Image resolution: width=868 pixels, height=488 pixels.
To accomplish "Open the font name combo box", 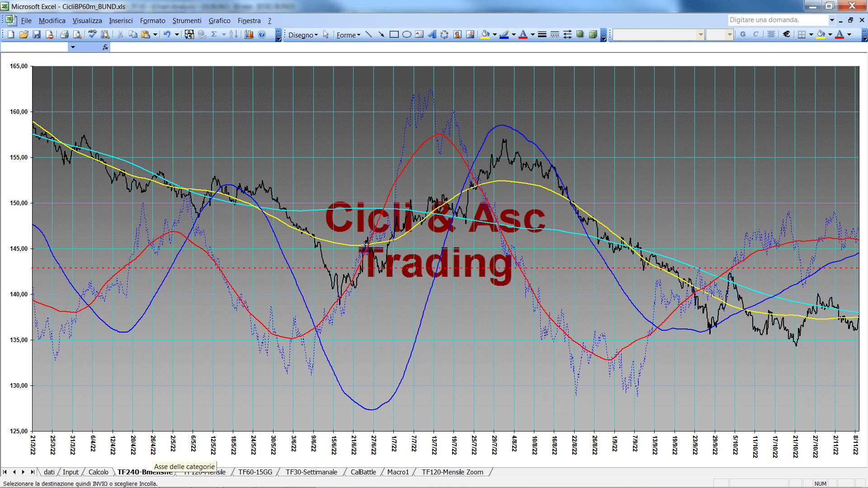I will click(x=659, y=34).
